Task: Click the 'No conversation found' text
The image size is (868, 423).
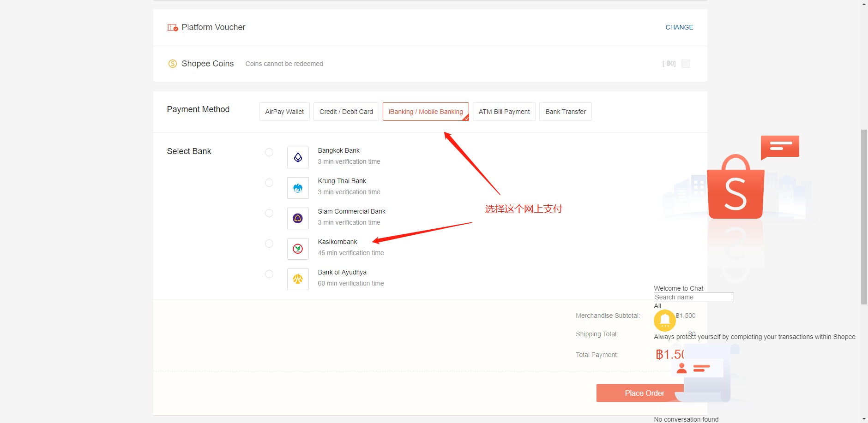Action: (686, 419)
